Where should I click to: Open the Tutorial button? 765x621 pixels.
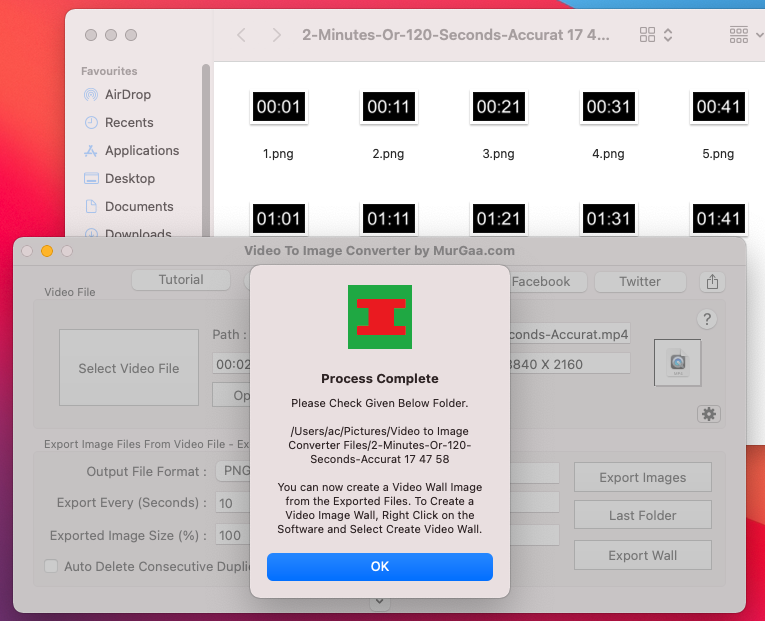pyautogui.click(x=181, y=280)
